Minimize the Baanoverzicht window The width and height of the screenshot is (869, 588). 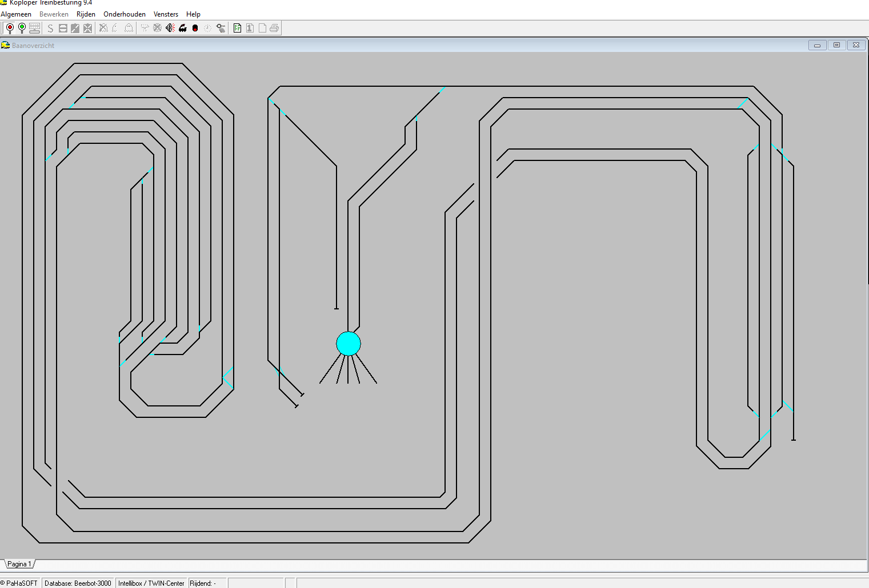point(818,45)
